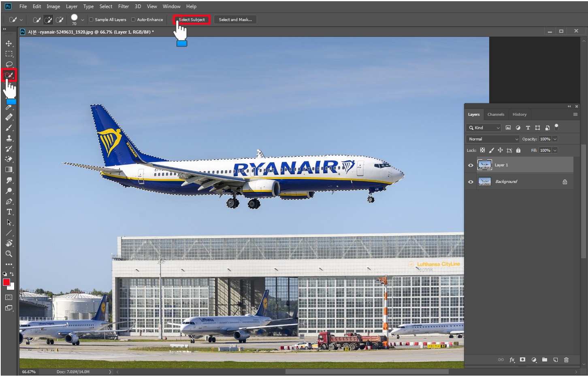The height and width of the screenshot is (376, 588).
Task: Create new fill or adjustment layer icon
Action: [534, 359]
